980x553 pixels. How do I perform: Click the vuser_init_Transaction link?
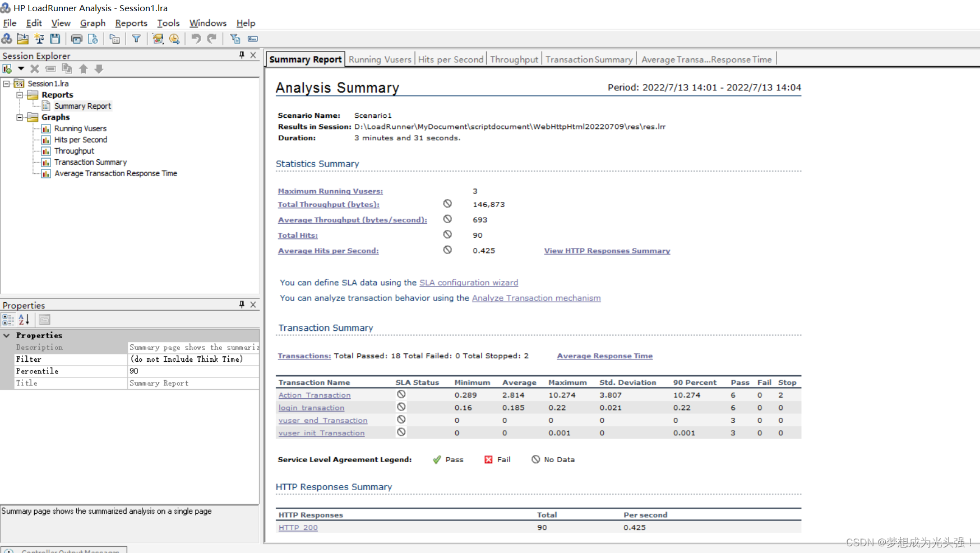point(321,433)
